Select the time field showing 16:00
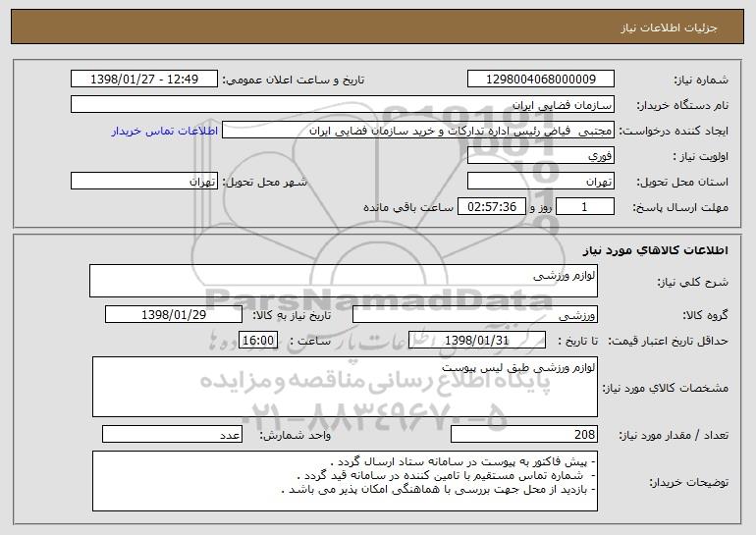This screenshot has height=535, width=756. pos(258,341)
